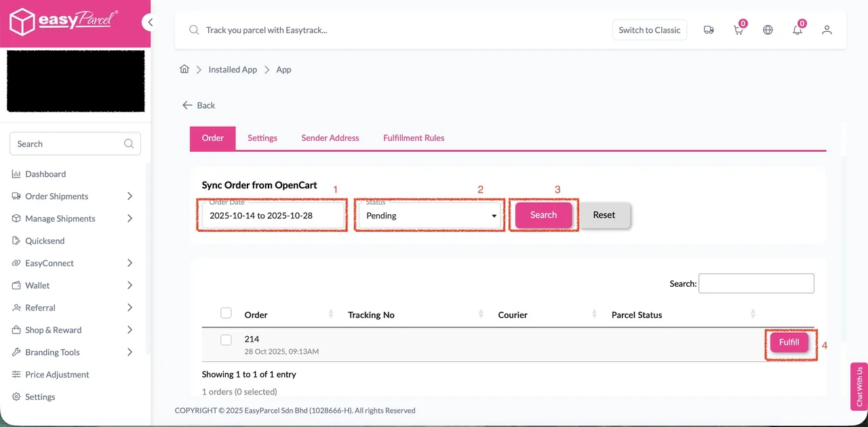The image size is (868, 427).
Task: Open the language globe icon
Action: point(768,30)
